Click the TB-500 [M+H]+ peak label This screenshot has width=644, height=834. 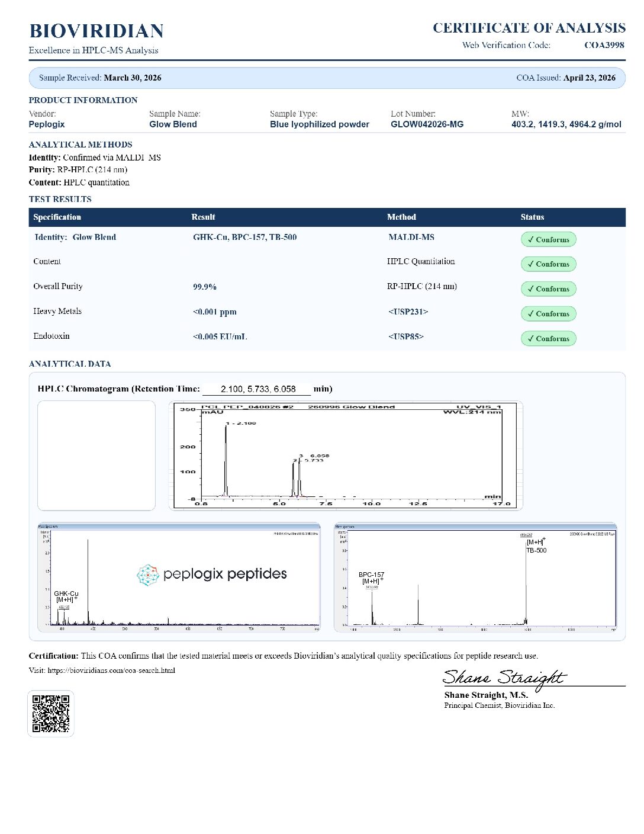tap(536, 546)
